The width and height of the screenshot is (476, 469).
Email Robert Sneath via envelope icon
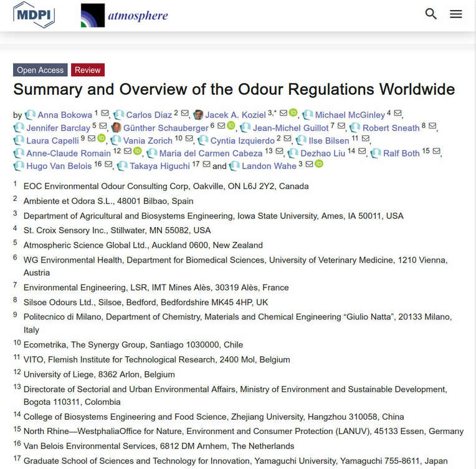pyautogui.click(x=432, y=126)
